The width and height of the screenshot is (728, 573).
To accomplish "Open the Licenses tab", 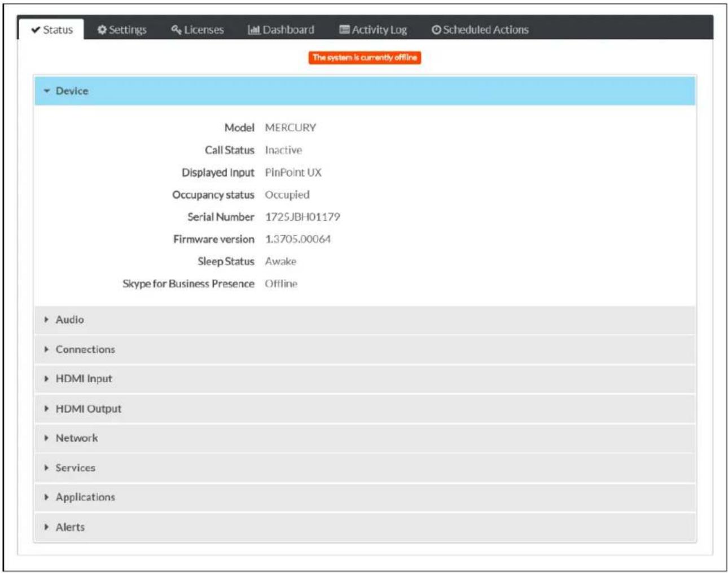I will tap(198, 29).
